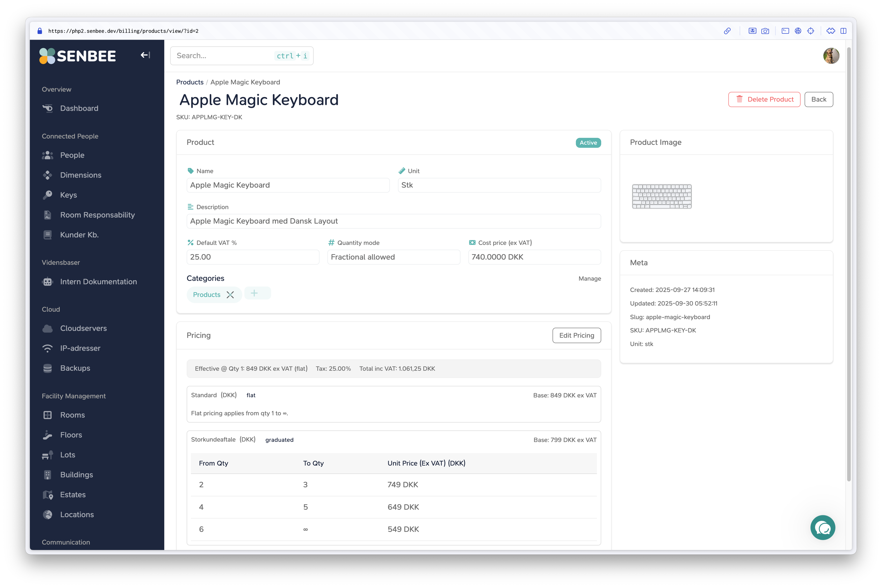Add a category with the plus button
Screen dimensions: 882x588
pyautogui.click(x=257, y=293)
